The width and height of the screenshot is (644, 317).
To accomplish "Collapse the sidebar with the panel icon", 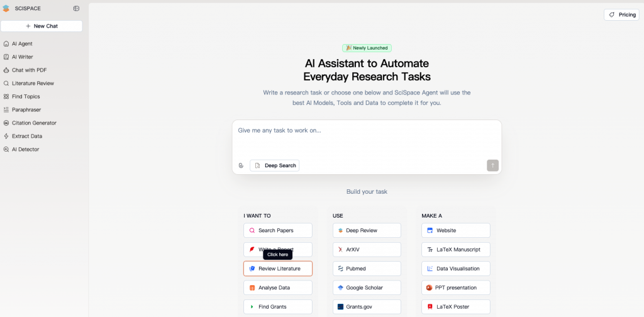I will (76, 8).
